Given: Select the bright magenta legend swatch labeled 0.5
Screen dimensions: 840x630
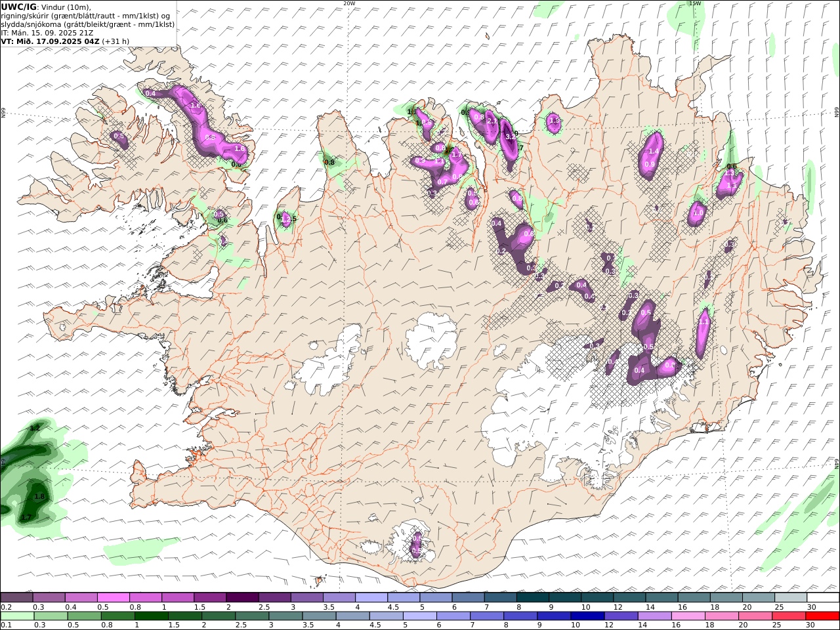Looking at the screenshot, I should [x=113, y=597].
